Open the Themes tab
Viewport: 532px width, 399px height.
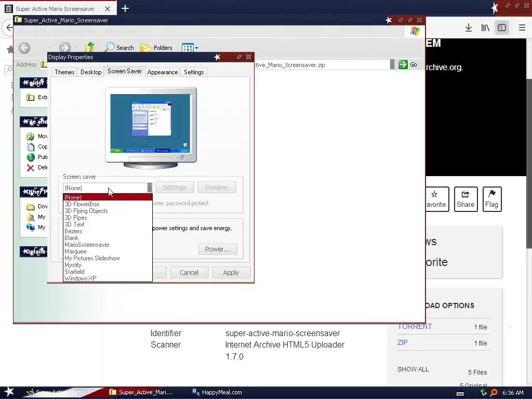(x=64, y=72)
